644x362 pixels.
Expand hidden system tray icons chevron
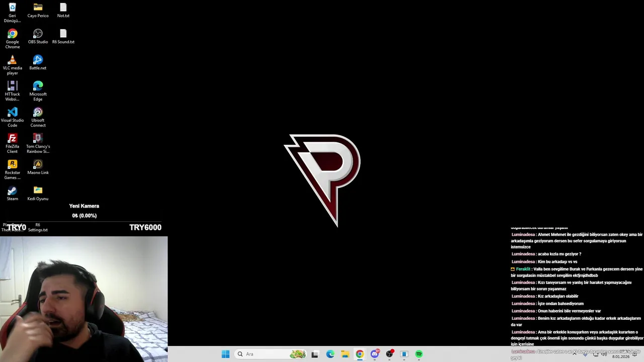click(575, 354)
